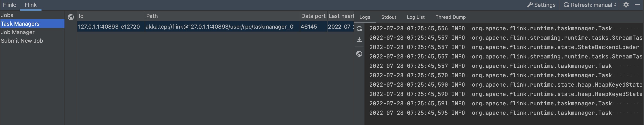The height and width of the screenshot is (125, 644).
Task: Hide the Flink tool window
Action: pyautogui.click(x=637, y=5)
